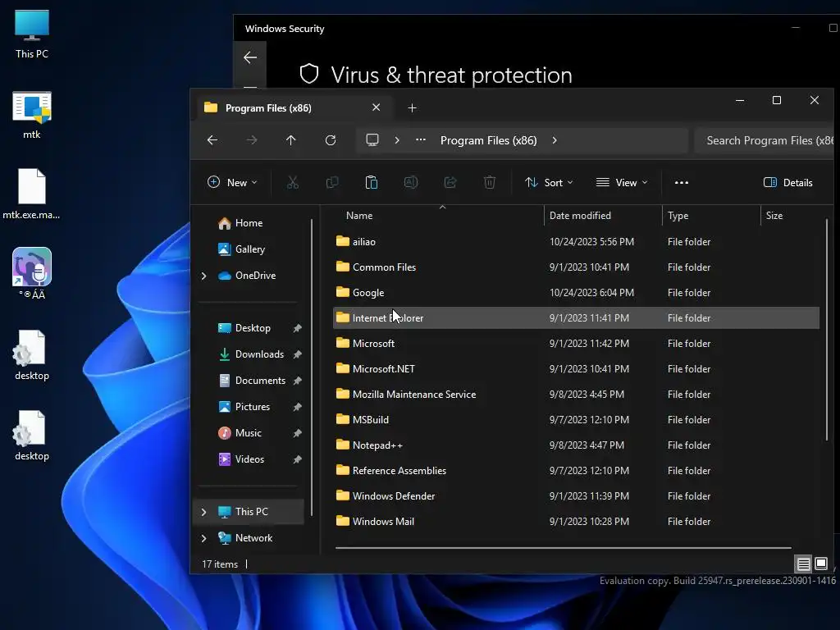Select the Mozilla Maintenance Service folder

576,395
